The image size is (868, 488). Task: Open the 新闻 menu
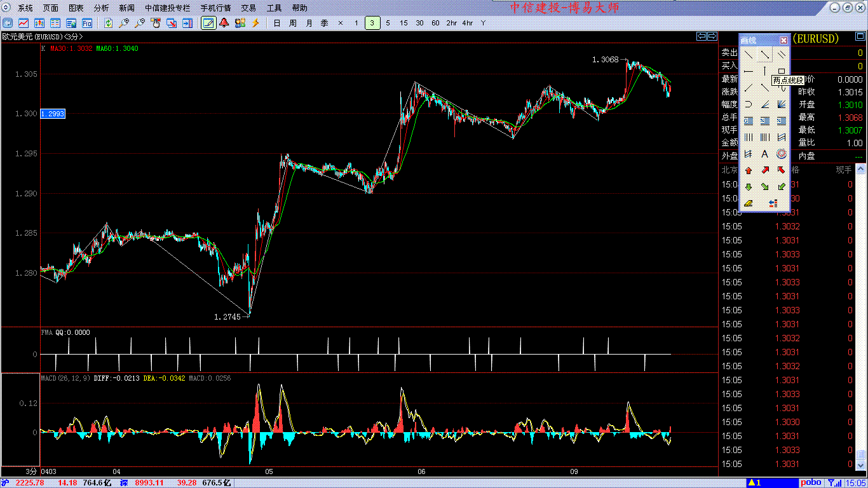click(x=126, y=8)
